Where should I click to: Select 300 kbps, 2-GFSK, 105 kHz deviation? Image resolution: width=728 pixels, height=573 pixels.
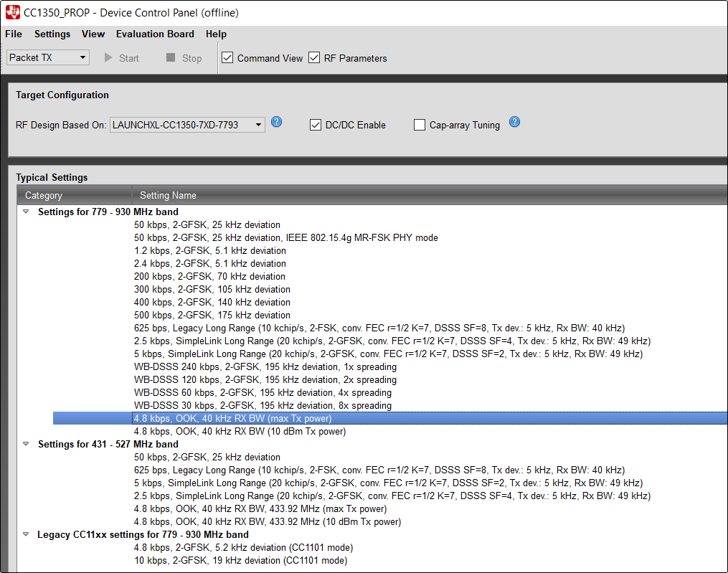tap(212, 289)
